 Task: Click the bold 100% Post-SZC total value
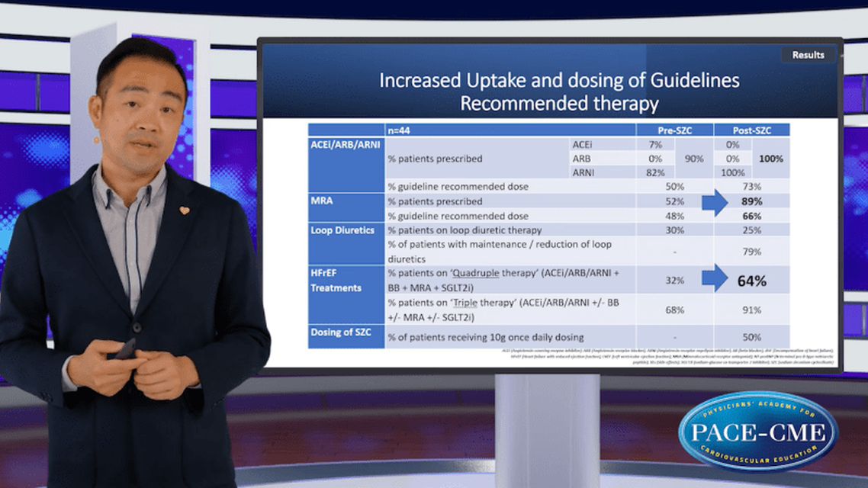[771, 159]
